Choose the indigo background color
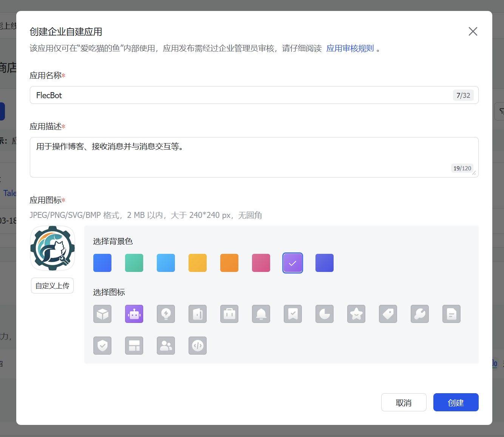The height and width of the screenshot is (437, 504). [325, 263]
